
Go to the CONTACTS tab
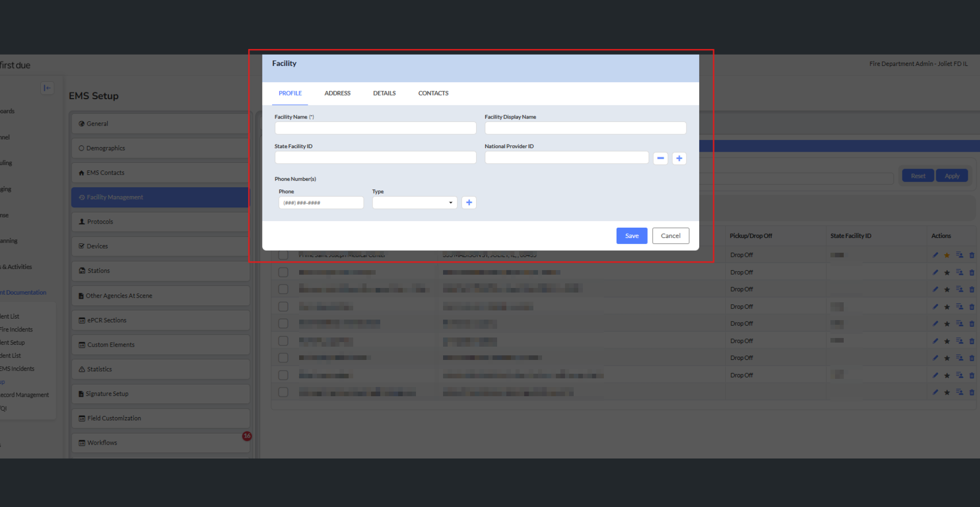pos(433,93)
